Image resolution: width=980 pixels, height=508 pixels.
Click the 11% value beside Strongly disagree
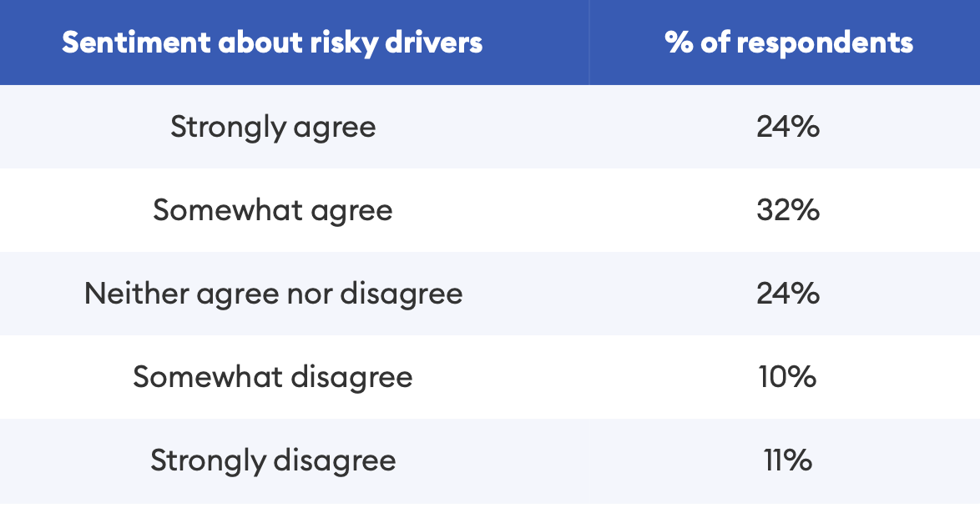[x=788, y=460]
